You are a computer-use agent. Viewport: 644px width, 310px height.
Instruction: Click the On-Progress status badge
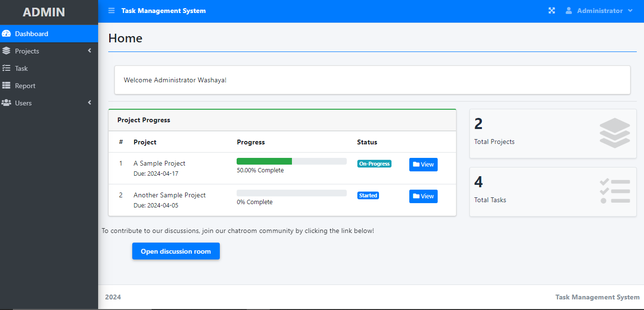(374, 164)
